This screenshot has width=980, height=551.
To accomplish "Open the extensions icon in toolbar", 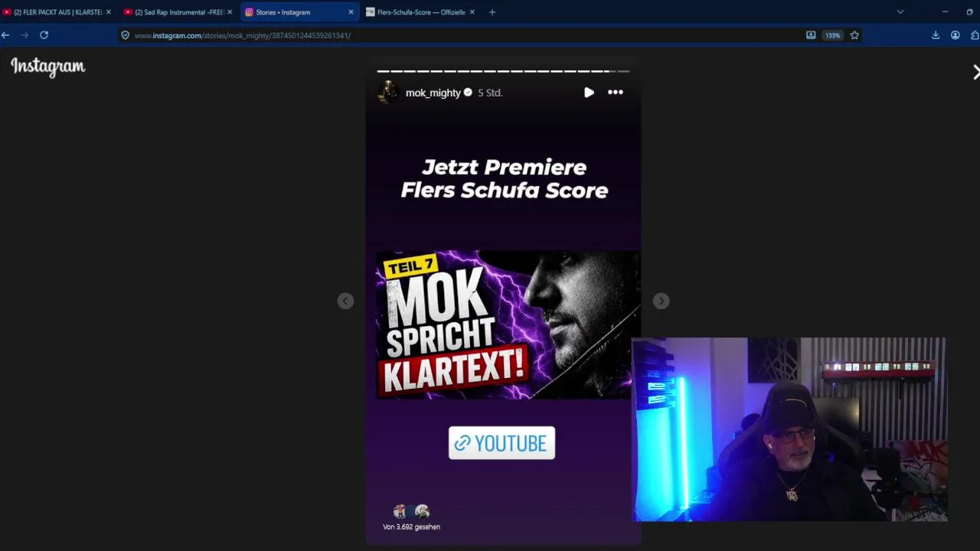I will (x=975, y=35).
